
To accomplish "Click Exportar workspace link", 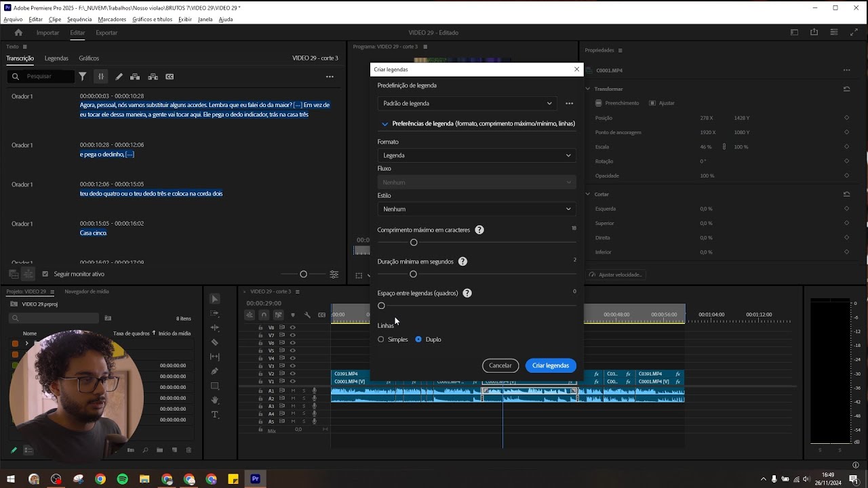I will point(106,33).
